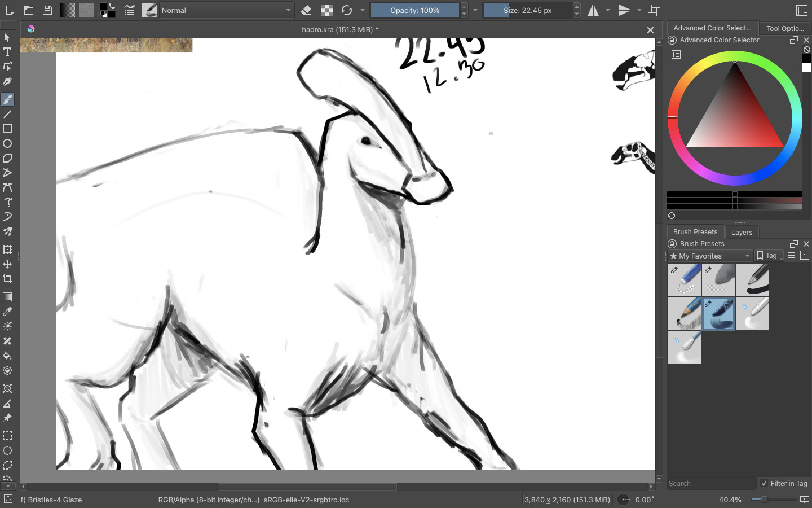Open the Normal blending mode dropdown
This screenshot has width=812, height=508.
point(227,10)
